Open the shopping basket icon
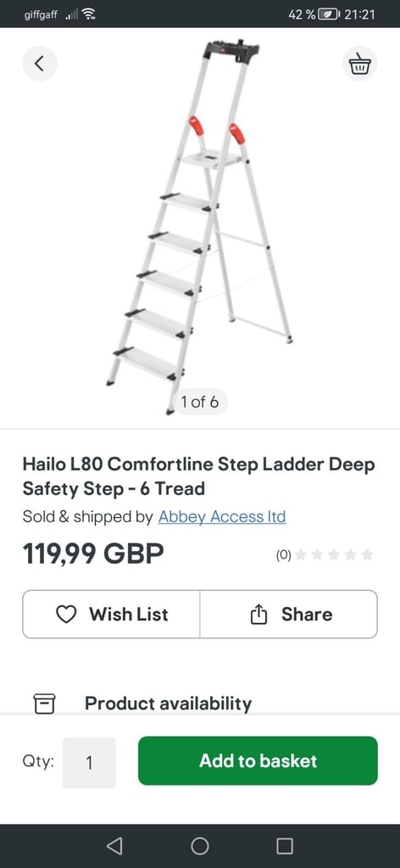The height and width of the screenshot is (868, 400). [x=359, y=64]
